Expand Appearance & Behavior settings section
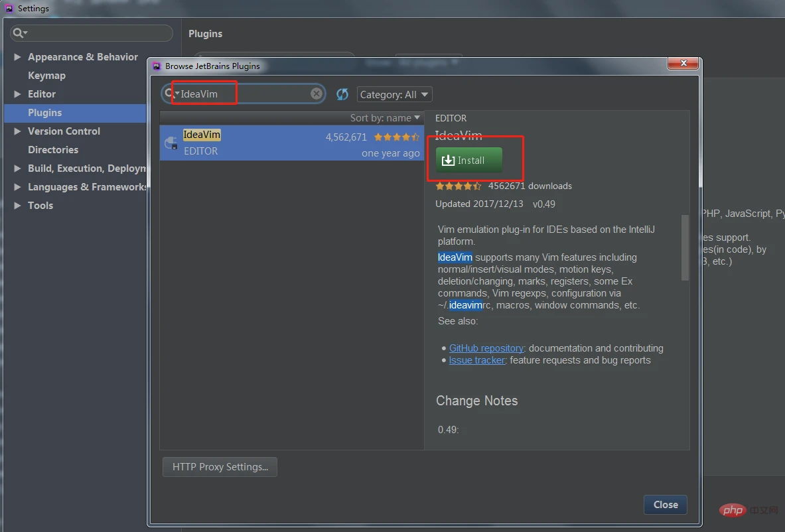Viewport: 785px width, 532px height. (17, 57)
